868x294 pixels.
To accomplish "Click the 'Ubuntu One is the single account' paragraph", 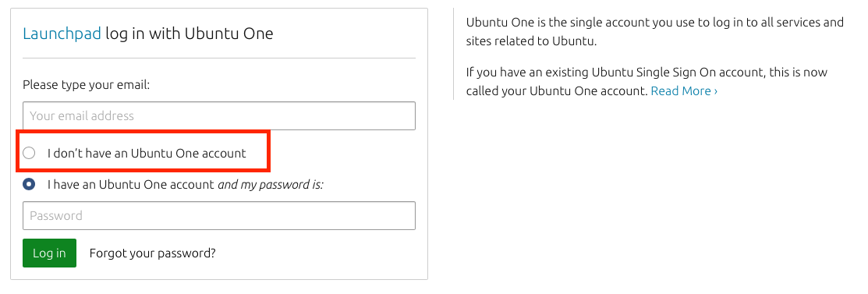I will pyautogui.click(x=655, y=31).
